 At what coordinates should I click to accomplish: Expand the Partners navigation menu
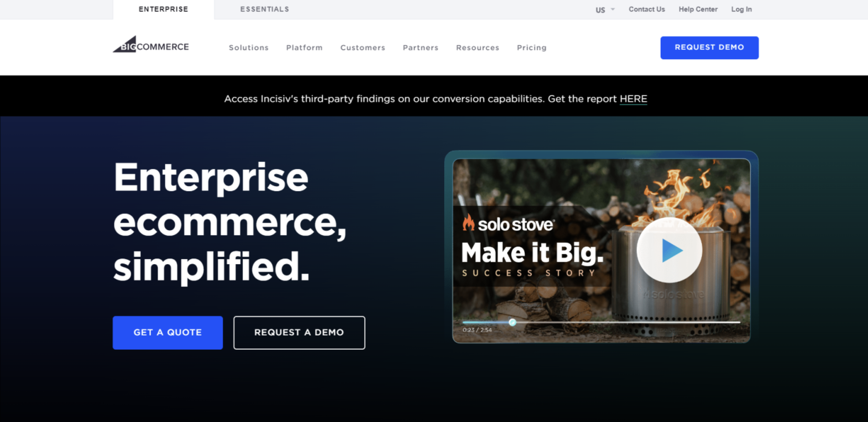421,48
